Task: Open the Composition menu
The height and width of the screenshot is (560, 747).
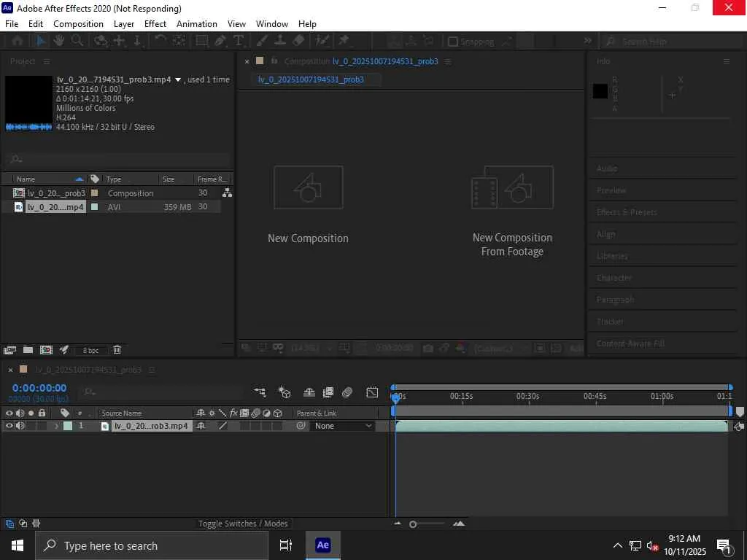Action: point(78,24)
